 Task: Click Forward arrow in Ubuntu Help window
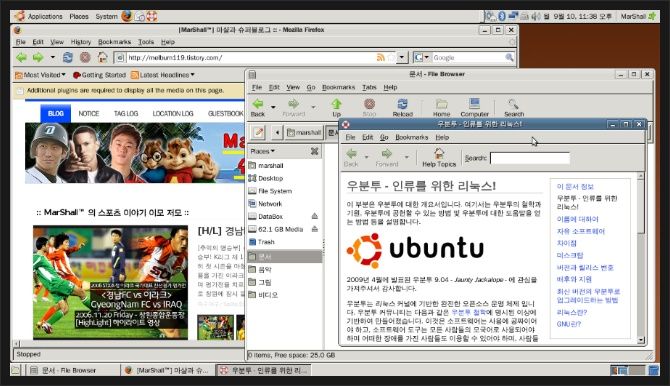click(x=387, y=157)
